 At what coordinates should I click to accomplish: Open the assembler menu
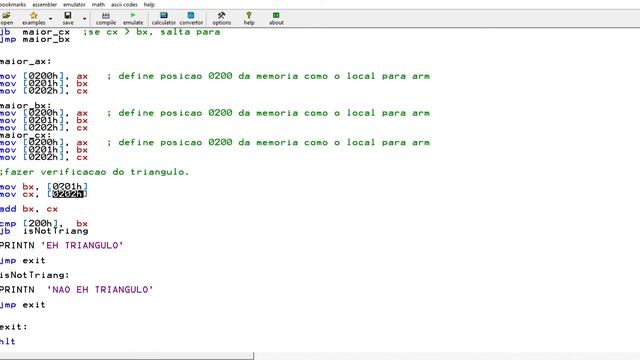pyautogui.click(x=44, y=4)
